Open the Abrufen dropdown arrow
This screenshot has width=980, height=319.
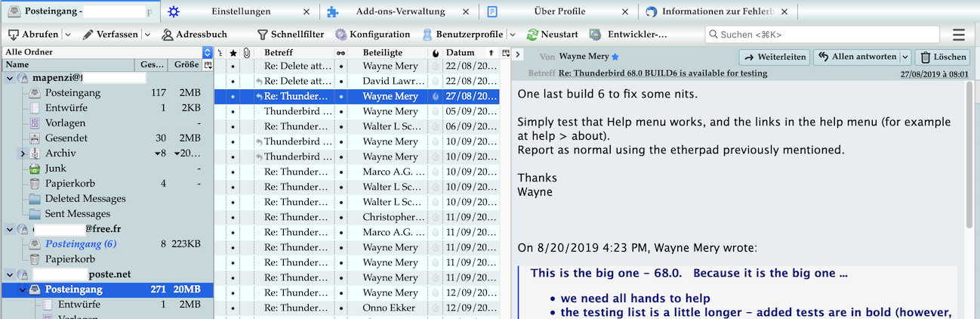click(x=67, y=35)
